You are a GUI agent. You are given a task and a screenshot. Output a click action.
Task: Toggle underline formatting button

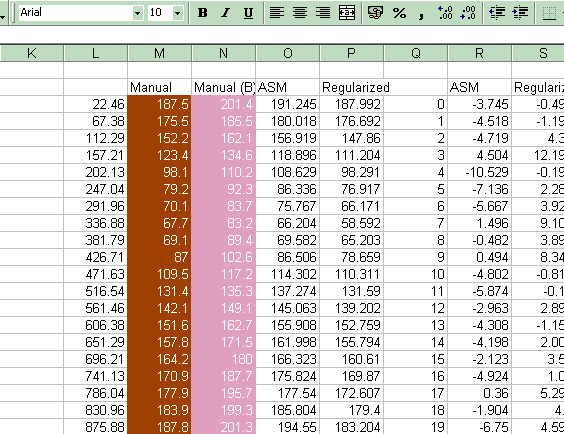248,13
